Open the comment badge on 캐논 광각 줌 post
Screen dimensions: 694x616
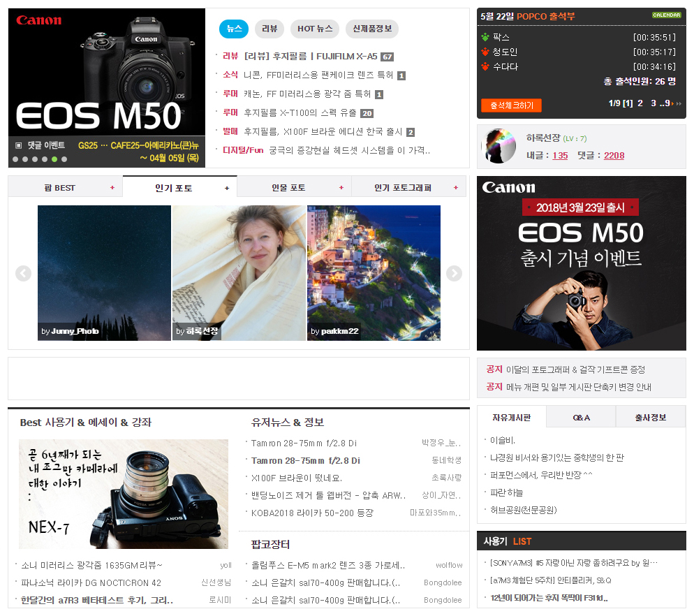click(x=379, y=94)
